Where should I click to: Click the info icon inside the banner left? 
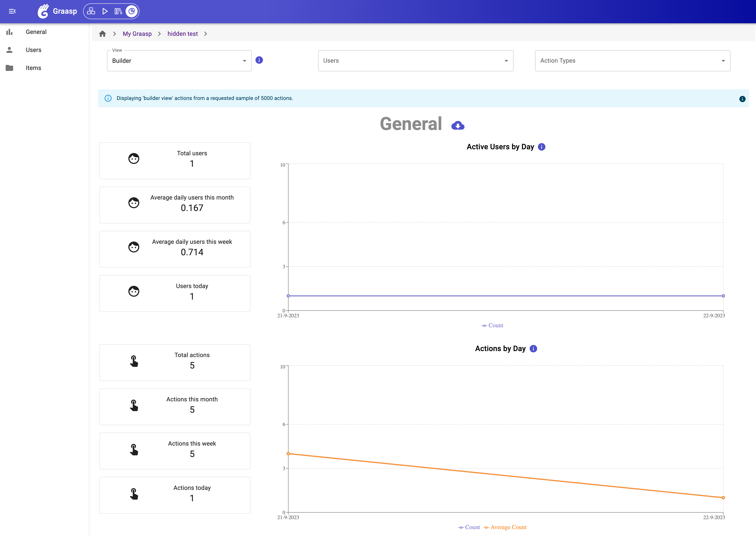click(x=108, y=98)
